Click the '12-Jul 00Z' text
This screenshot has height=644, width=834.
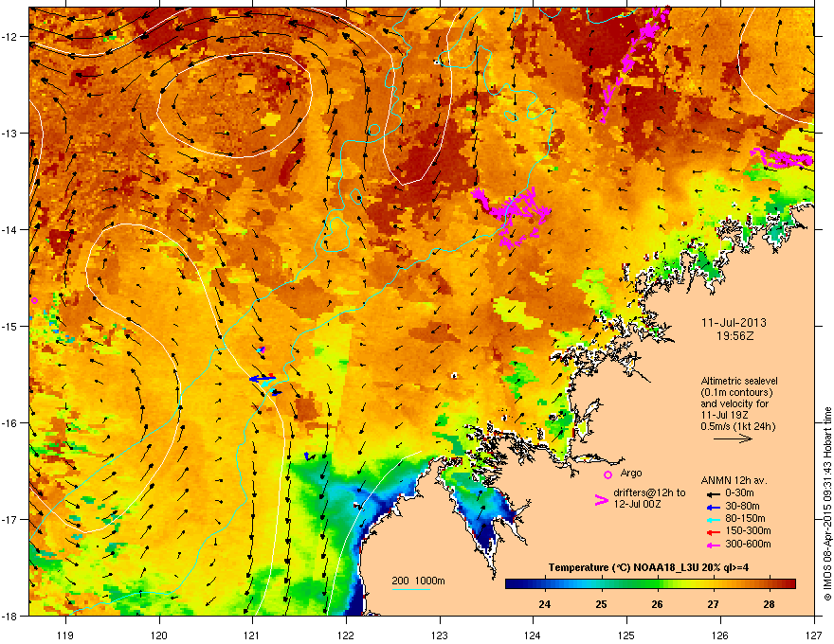637,504
